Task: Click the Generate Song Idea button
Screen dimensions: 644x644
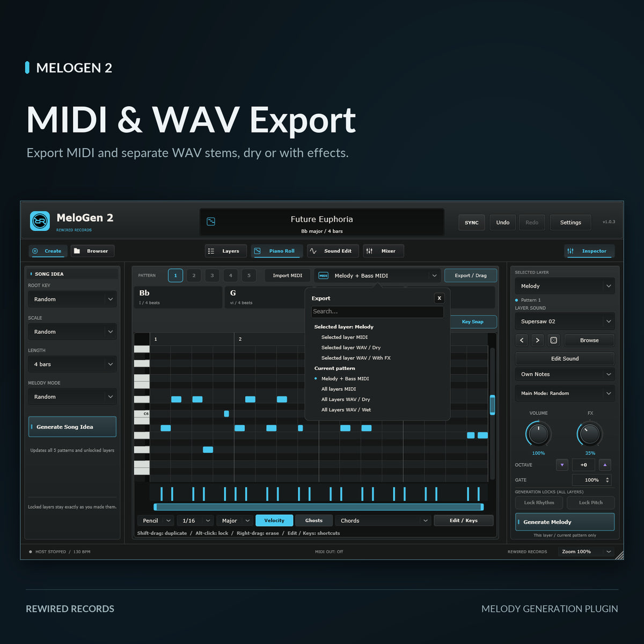Action: 72,427
